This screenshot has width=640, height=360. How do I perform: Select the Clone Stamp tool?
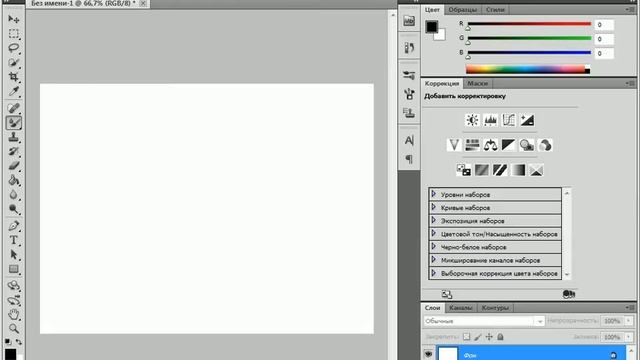[13, 137]
